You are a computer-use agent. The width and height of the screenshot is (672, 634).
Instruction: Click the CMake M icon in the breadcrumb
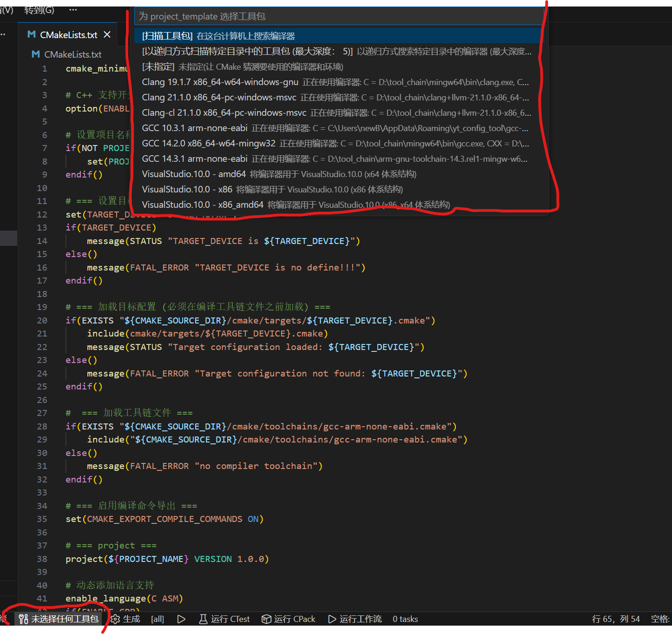click(35, 54)
